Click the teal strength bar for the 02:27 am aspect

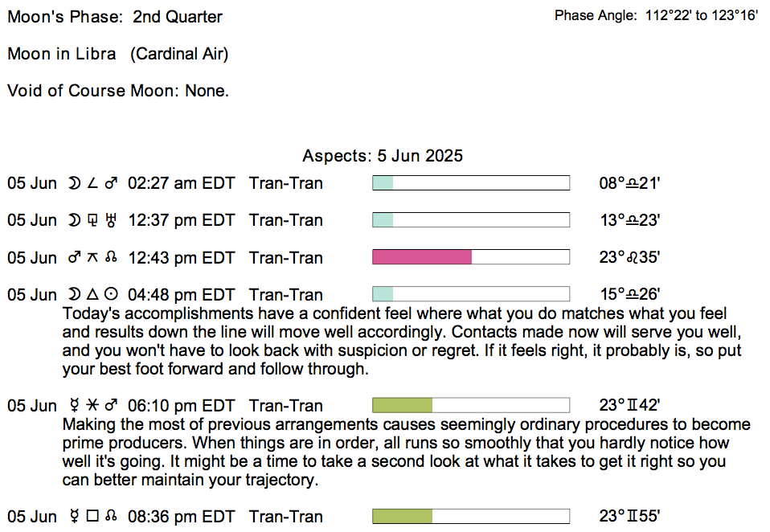pos(383,183)
